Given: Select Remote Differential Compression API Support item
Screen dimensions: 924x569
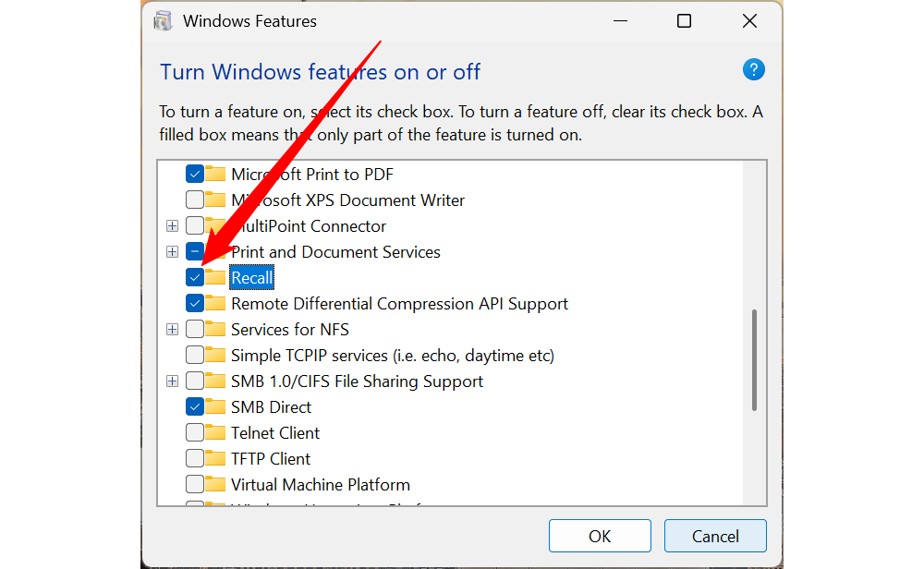Looking at the screenshot, I should click(x=399, y=303).
